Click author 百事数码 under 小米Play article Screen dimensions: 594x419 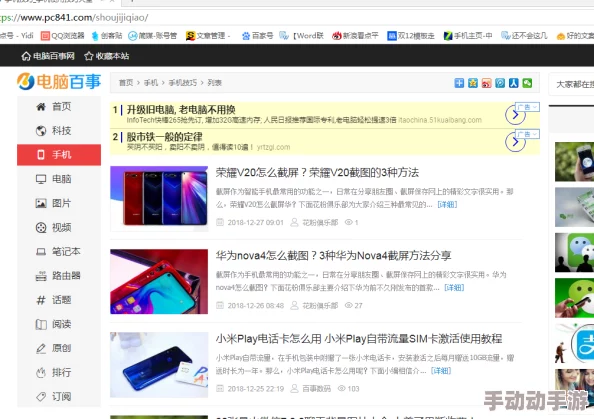pyautogui.click(x=316, y=389)
